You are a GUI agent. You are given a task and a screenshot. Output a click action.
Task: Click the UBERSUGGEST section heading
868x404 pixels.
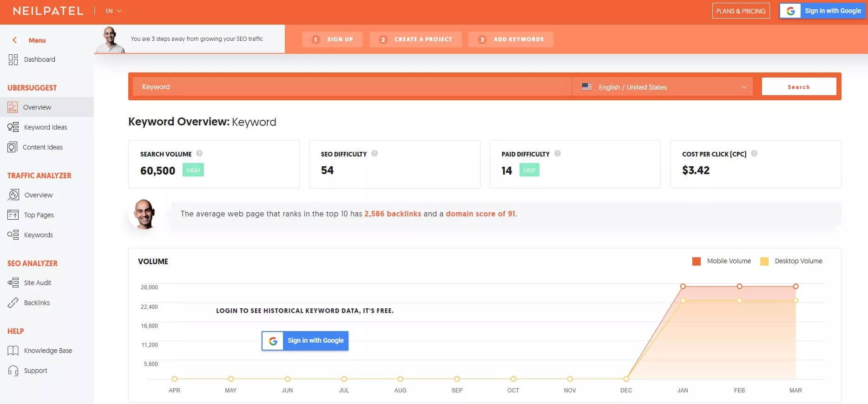[32, 88]
